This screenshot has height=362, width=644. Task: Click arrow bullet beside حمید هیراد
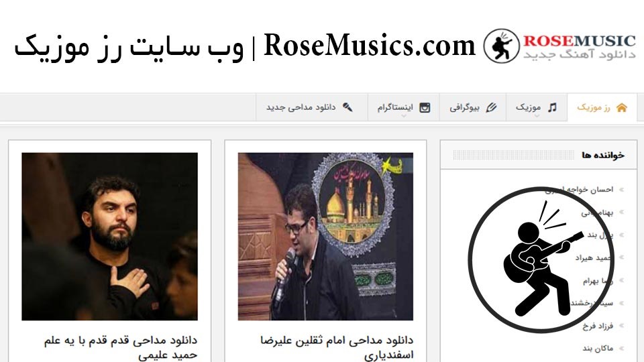(621, 257)
